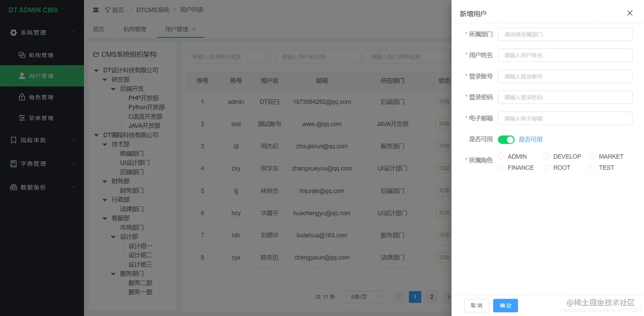Click the 确定 confirm button

tap(505, 305)
